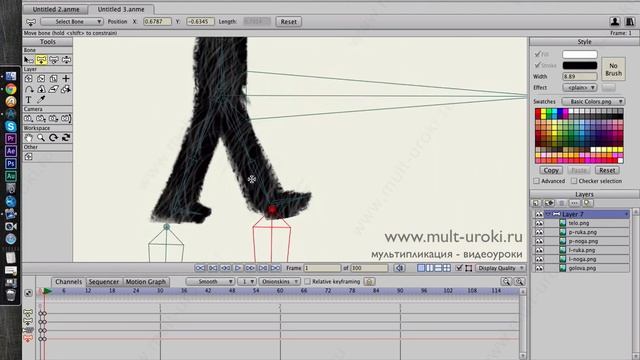
Task: Click the Delete Layer trash icon
Action: (x=562, y=203)
